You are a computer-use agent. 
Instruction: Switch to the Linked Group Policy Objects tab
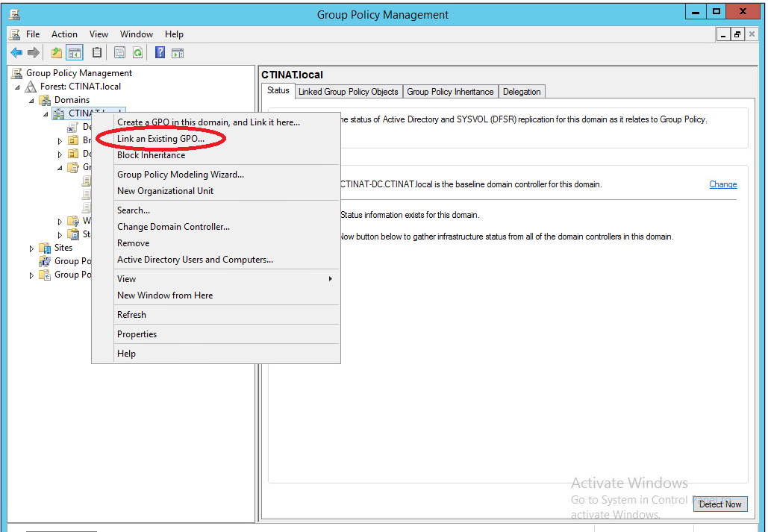click(x=348, y=91)
